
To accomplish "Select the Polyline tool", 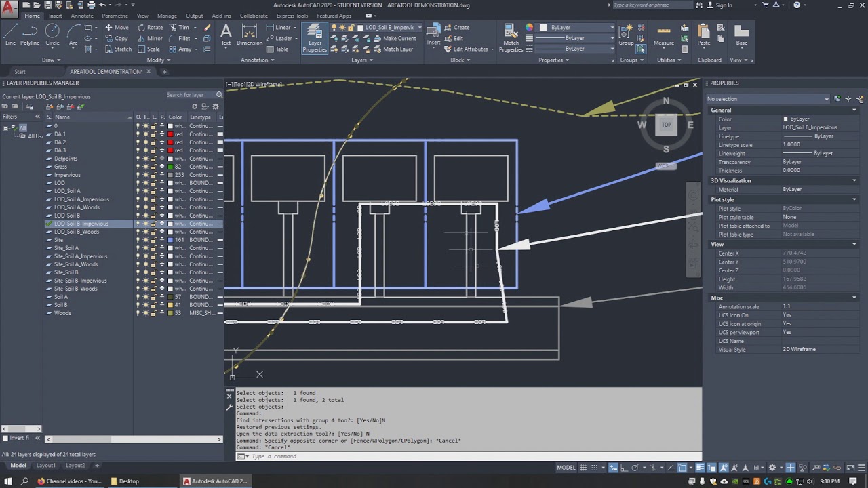I will point(30,35).
